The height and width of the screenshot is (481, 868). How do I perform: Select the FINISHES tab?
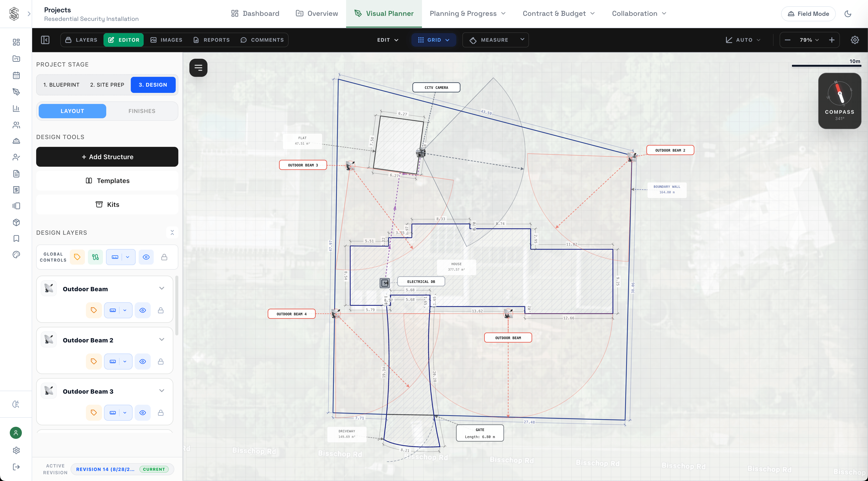coord(142,111)
